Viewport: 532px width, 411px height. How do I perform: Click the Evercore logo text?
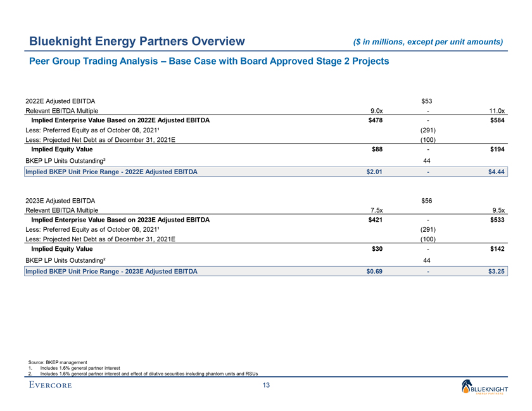click(50, 385)
